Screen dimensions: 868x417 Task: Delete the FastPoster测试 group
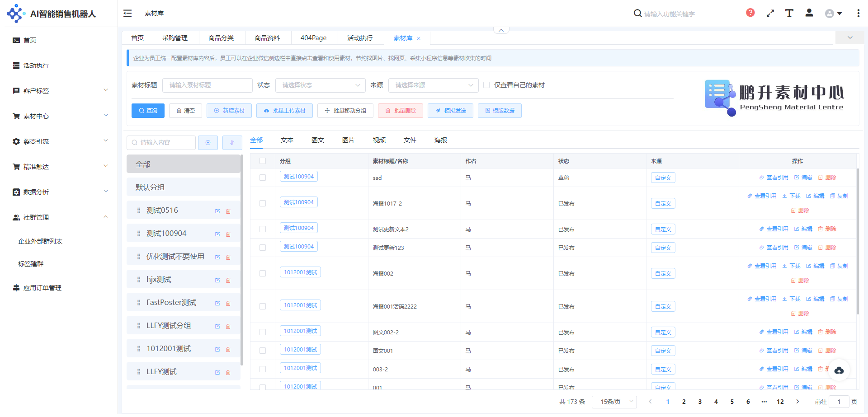pos(228,303)
